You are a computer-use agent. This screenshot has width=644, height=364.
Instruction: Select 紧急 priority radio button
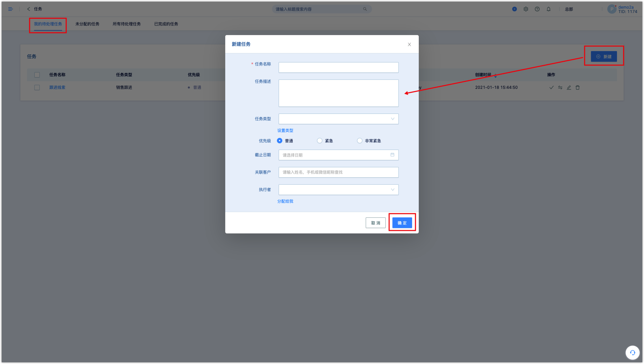pyautogui.click(x=319, y=141)
